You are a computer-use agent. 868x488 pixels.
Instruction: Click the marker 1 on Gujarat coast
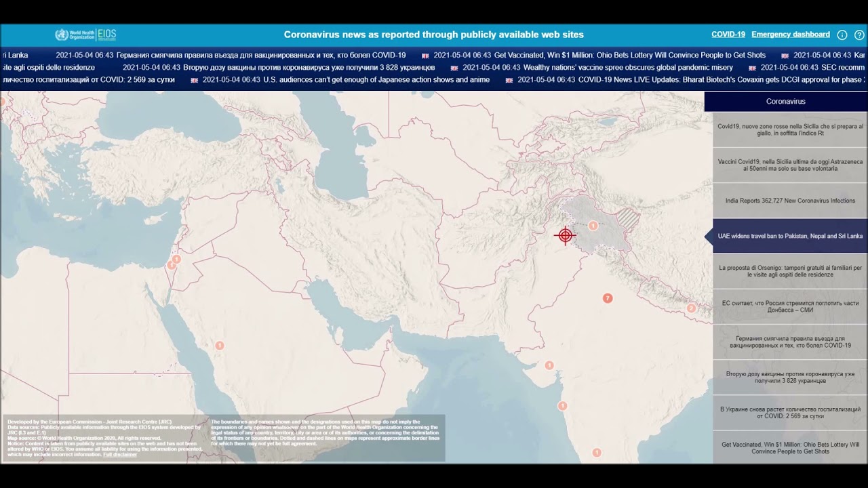[x=549, y=365]
